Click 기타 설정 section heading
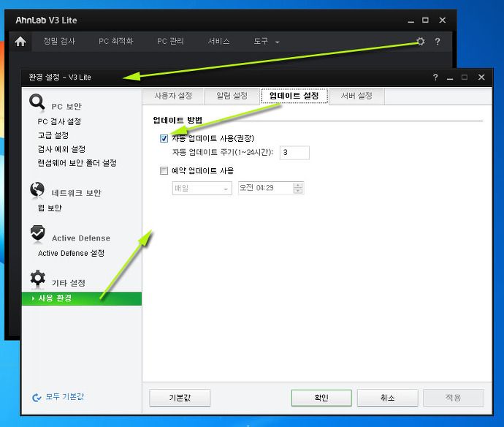Image resolution: width=504 pixels, height=427 pixels. coord(69,283)
